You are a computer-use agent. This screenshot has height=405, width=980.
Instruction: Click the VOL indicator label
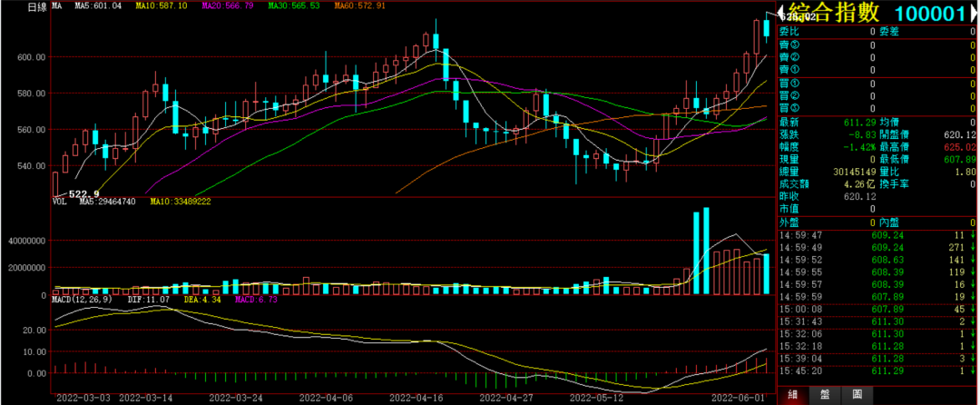tap(59, 202)
